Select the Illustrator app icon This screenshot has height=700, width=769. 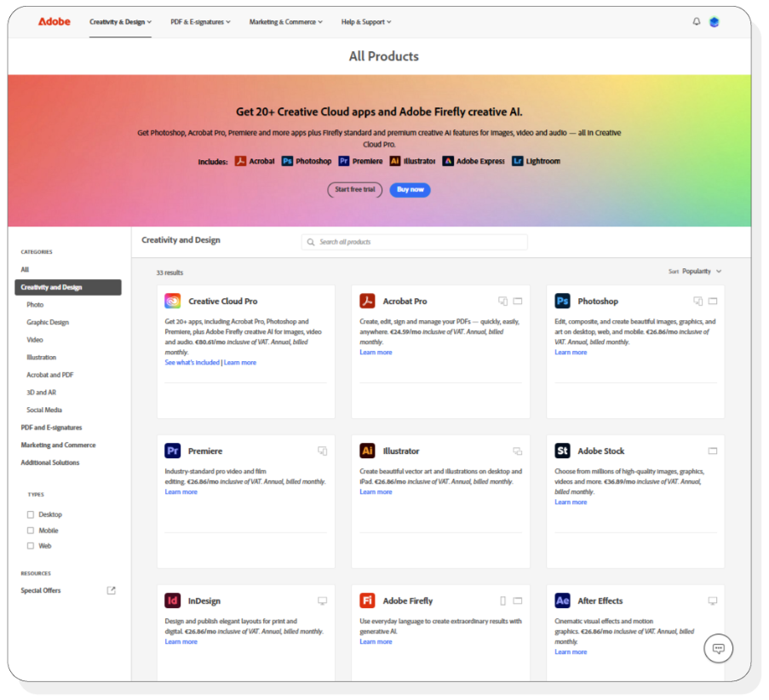coord(368,450)
